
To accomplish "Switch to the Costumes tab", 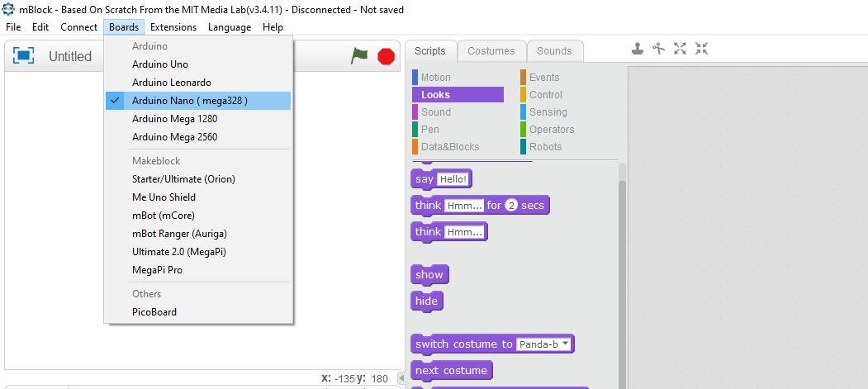I will coord(491,51).
